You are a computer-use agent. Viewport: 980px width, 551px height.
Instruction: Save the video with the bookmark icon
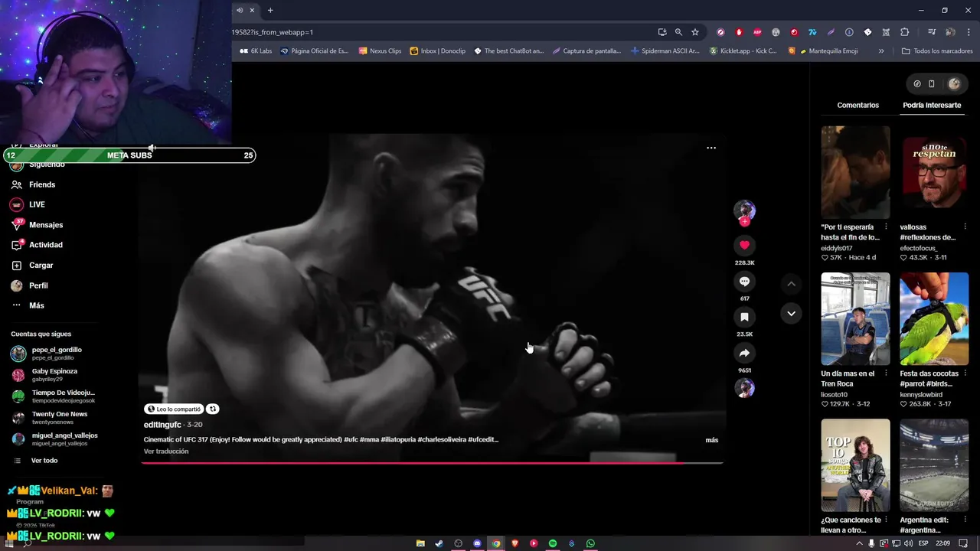(744, 317)
